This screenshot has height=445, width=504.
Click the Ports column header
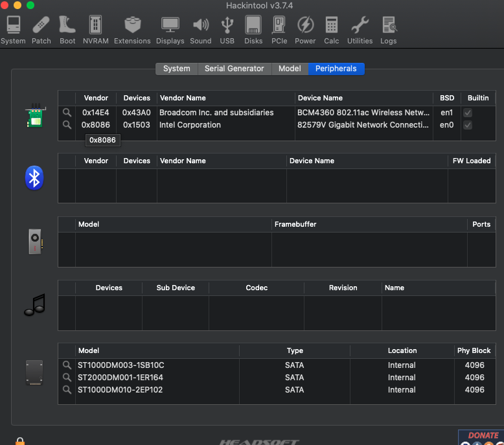[481, 224]
